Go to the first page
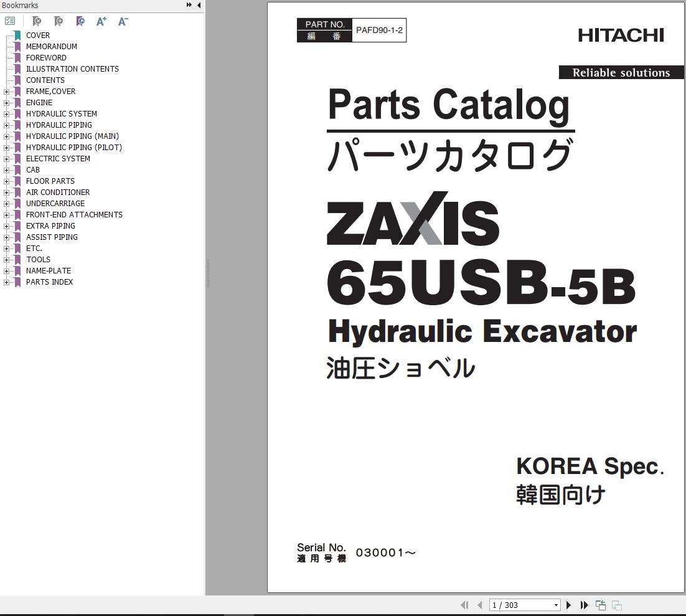Screen dimensions: 686x616 pyautogui.click(x=464, y=605)
